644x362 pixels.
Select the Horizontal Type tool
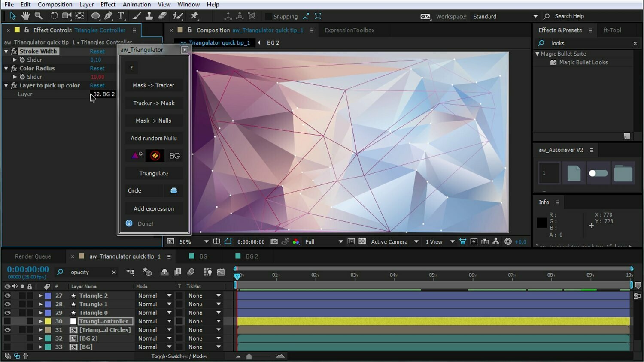pyautogui.click(x=121, y=16)
